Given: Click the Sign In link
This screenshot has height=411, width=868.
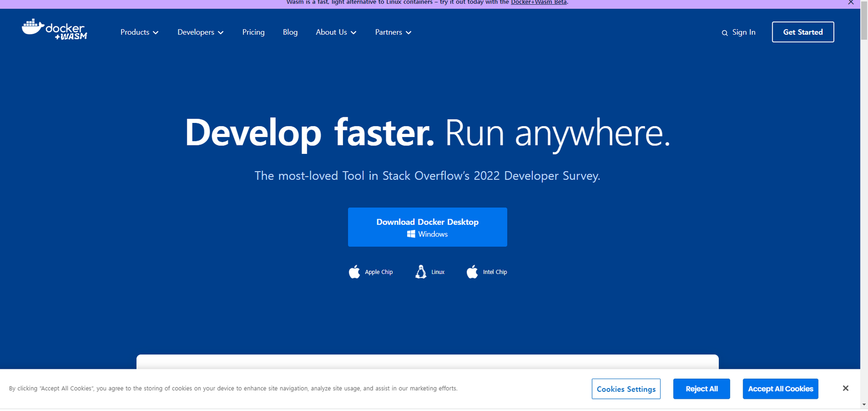Looking at the screenshot, I should [744, 32].
